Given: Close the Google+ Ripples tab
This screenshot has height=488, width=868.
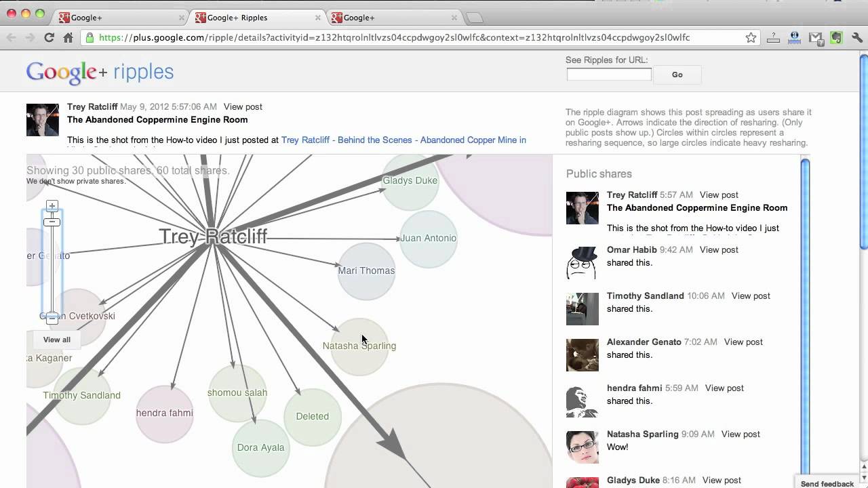Looking at the screenshot, I should pos(317,18).
